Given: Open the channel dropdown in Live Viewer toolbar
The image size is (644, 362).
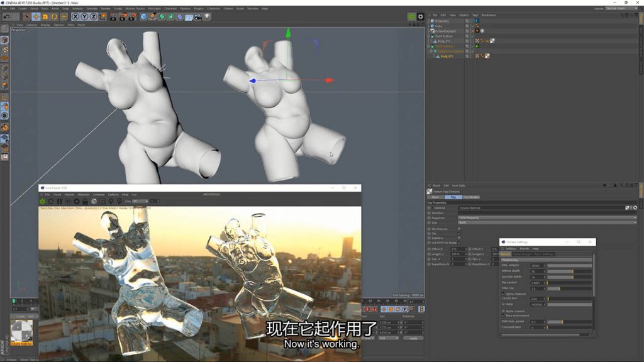Looking at the screenshot, I should pyautogui.click(x=140, y=201).
